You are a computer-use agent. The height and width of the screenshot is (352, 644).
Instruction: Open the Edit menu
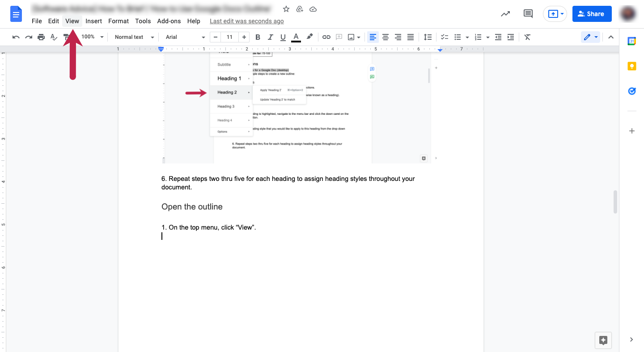(54, 21)
